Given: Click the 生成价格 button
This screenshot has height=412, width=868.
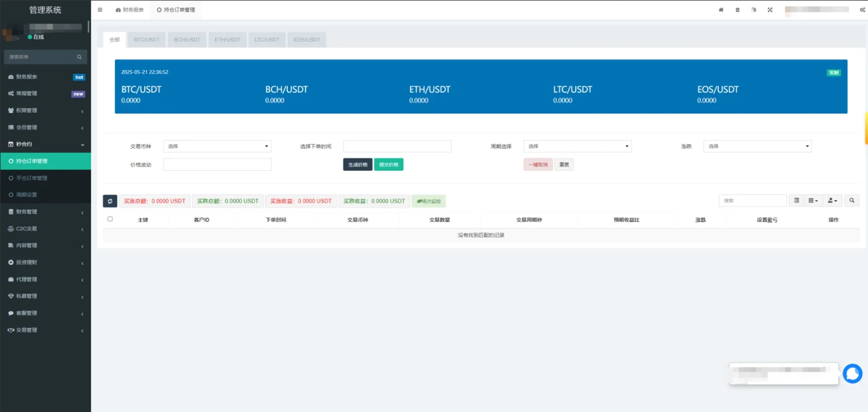Looking at the screenshot, I should click(357, 164).
